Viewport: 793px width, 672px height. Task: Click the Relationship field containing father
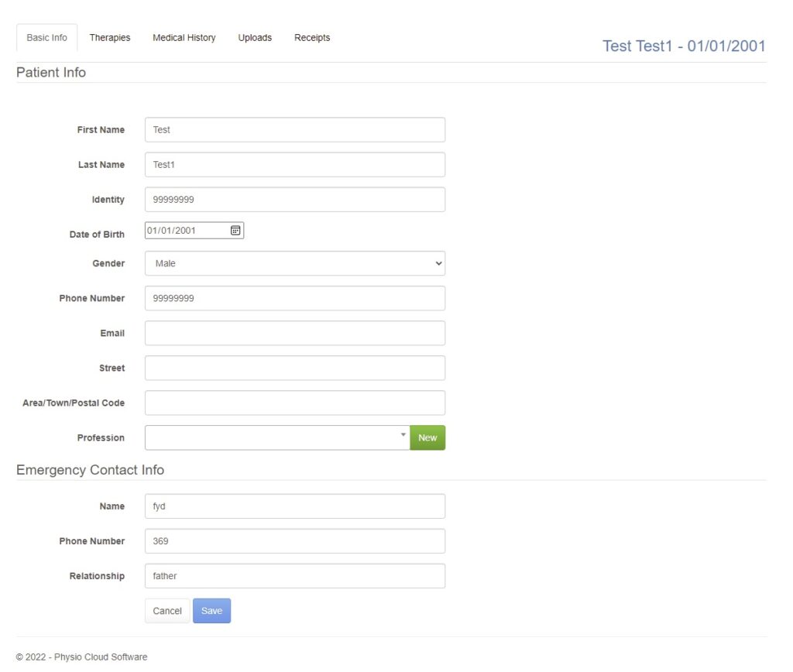click(295, 576)
